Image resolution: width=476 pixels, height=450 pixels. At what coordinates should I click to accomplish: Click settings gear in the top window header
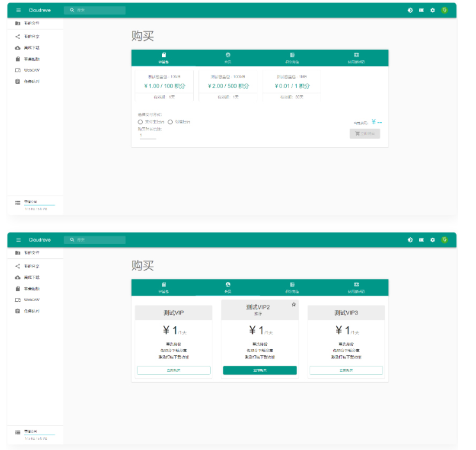tap(432, 10)
